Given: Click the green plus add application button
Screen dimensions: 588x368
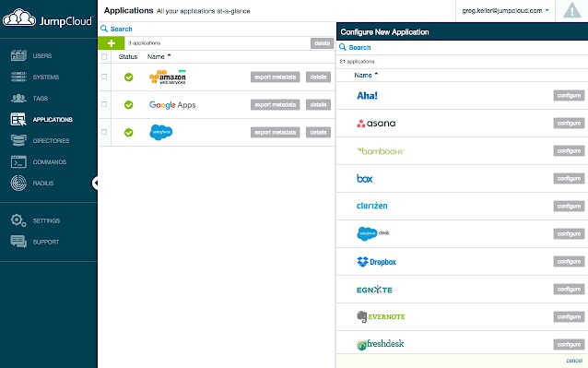Looking at the screenshot, I should [x=111, y=43].
